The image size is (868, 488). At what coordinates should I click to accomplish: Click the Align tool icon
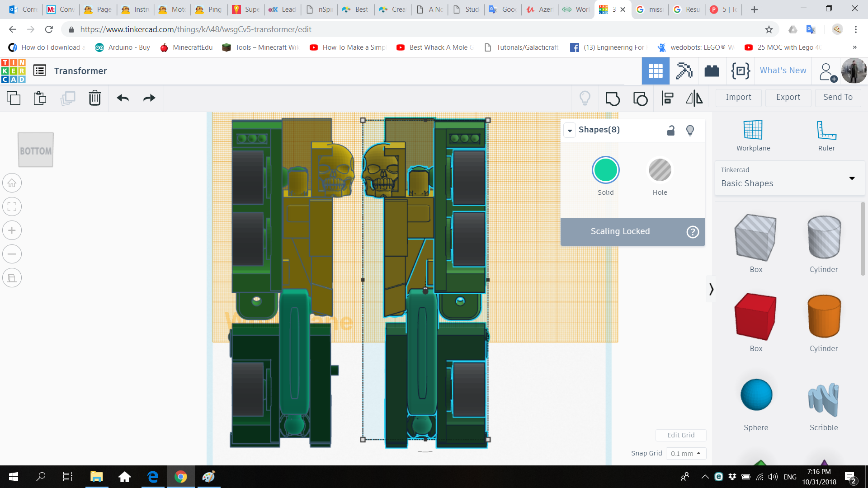pos(667,98)
